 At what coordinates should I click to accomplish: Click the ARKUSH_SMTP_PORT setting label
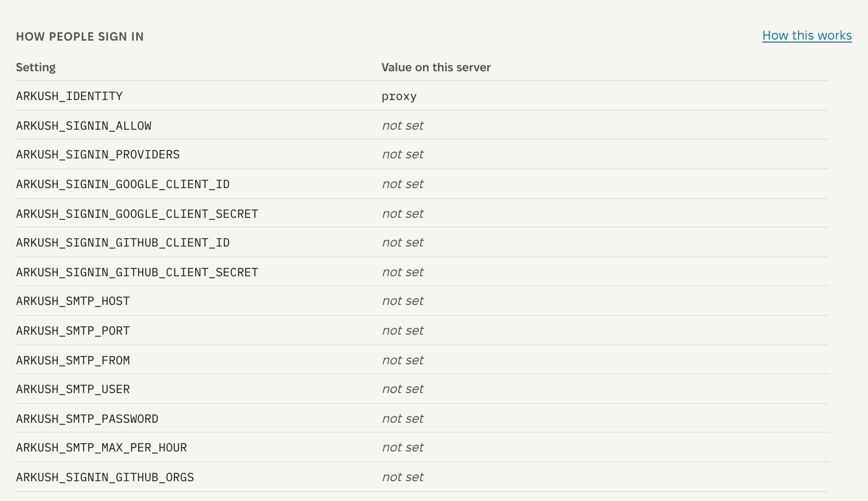pyautogui.click(x=73, y=331)
